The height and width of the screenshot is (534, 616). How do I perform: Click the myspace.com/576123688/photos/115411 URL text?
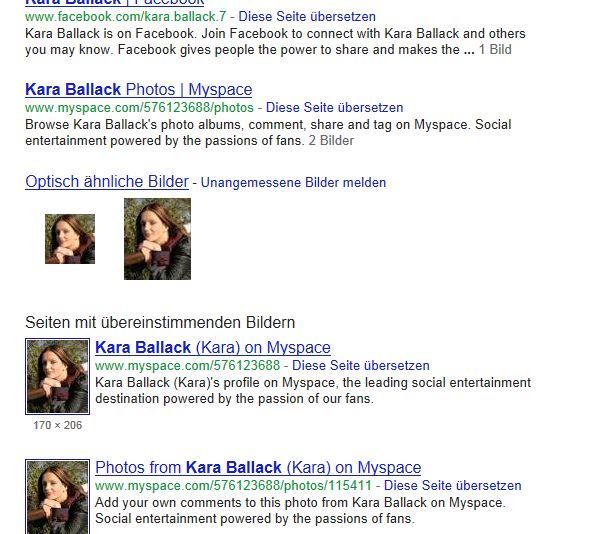pyautogui.click(x=233, y=485)
